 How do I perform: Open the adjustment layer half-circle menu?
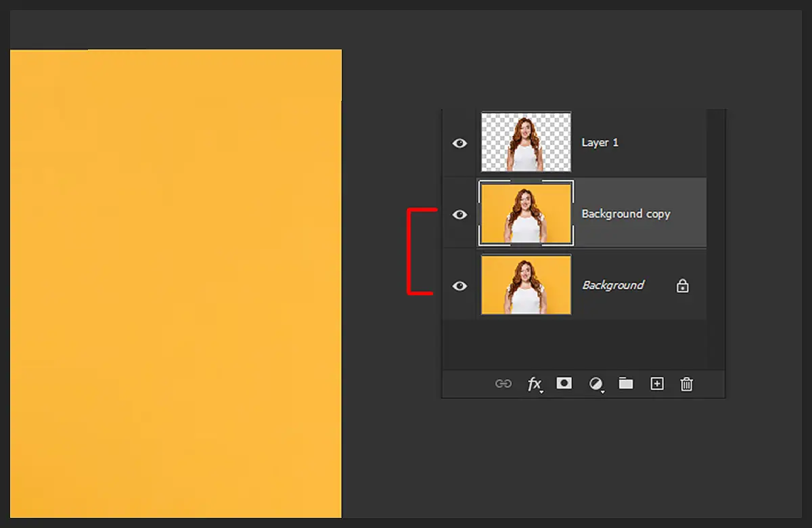click(x=595, y=384)
